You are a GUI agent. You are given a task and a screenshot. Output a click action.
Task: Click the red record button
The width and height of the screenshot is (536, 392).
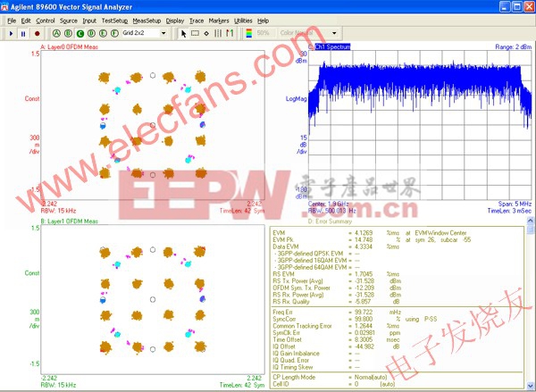pyautogui.click(x=37, y=34)
